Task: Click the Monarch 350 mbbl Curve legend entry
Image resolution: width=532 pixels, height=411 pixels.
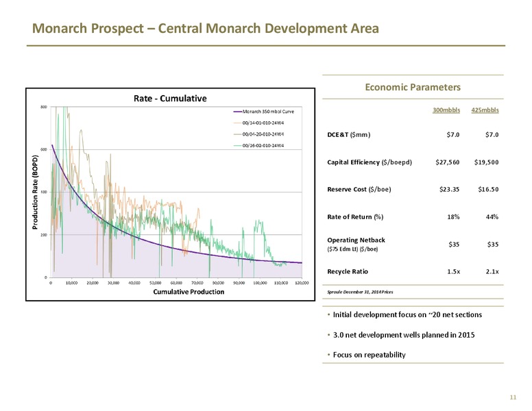Action: click(x=264, y=112)
